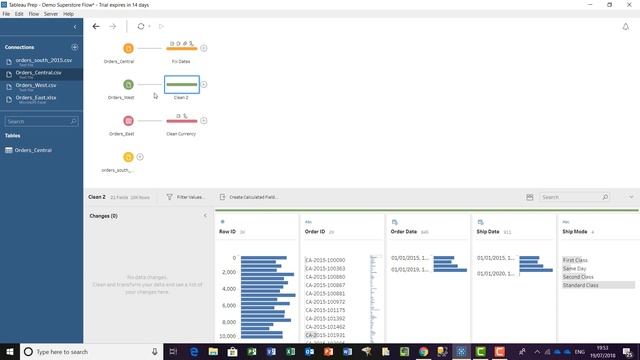Open the Server menu
The height and width of the screenshot is (360, 640).
[51, 14]
